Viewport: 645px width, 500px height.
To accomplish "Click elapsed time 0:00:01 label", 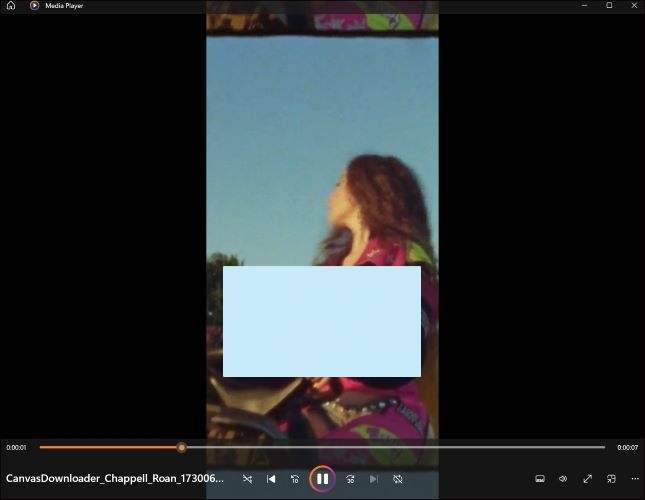I will pos(16,447).
